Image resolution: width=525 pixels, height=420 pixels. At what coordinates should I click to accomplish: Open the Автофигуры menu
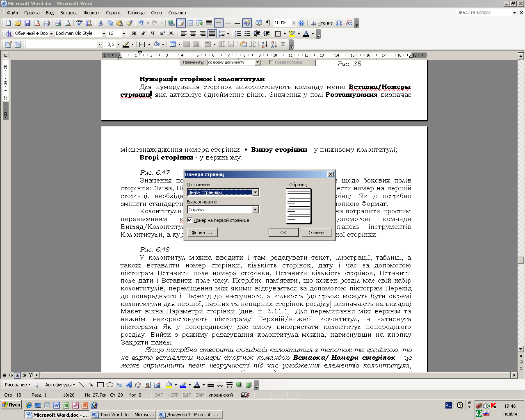60,385
